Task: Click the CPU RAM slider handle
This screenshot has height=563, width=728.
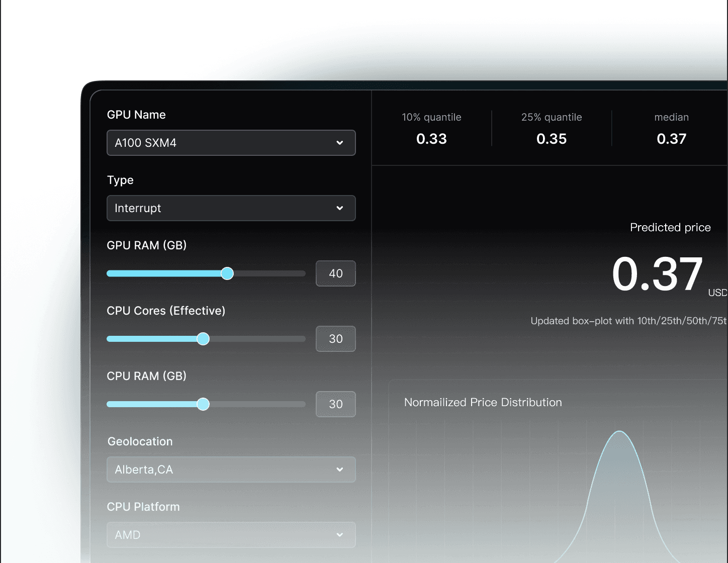Action: (203, 404)
